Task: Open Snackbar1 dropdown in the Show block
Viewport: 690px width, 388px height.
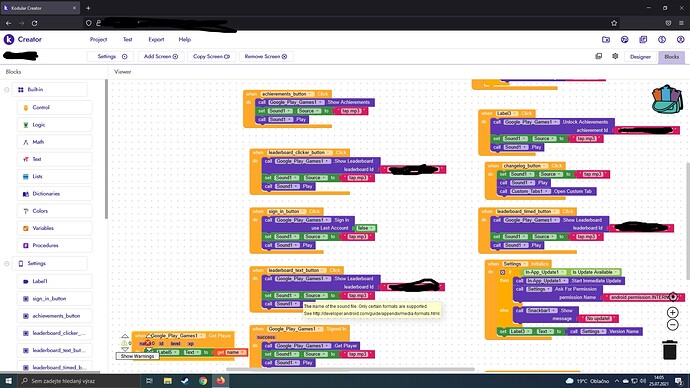Action: 542,311
